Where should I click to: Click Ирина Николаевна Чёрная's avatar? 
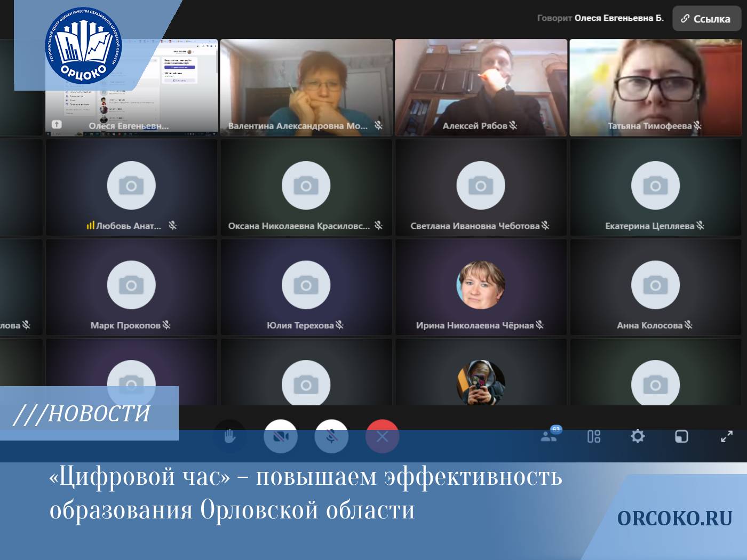point(480,285)
